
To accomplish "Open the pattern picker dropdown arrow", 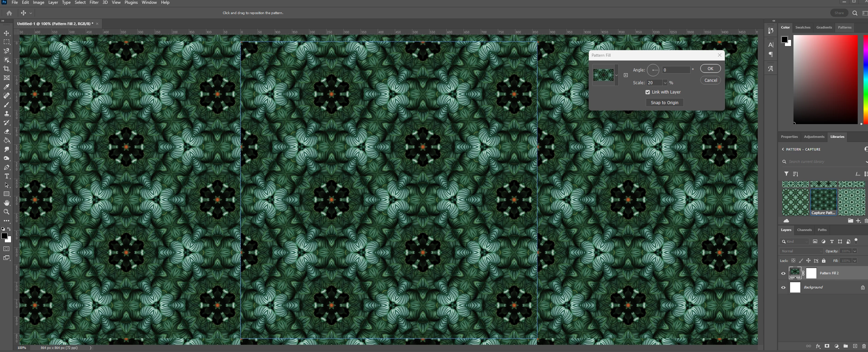I will [x=617, y=75].
